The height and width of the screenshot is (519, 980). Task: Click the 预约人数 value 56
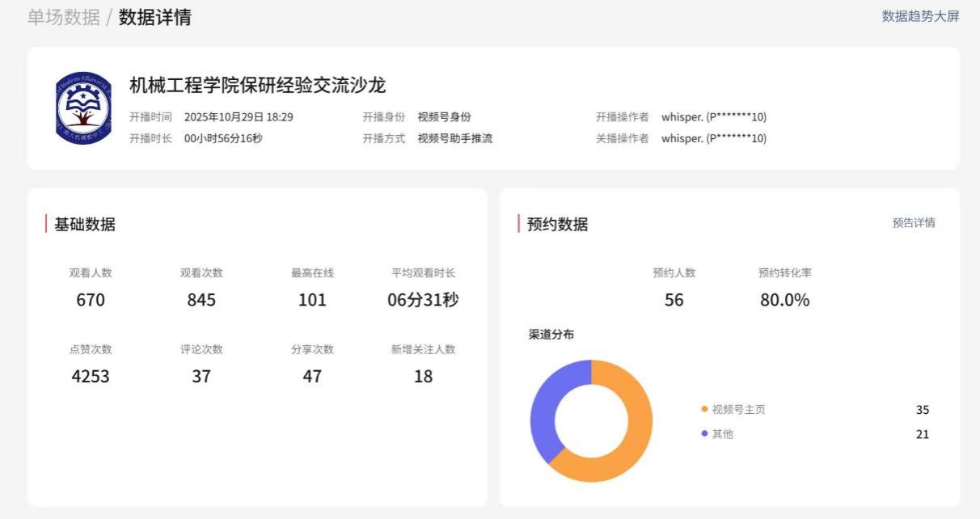pyautogui.click(x=674, y=300)
